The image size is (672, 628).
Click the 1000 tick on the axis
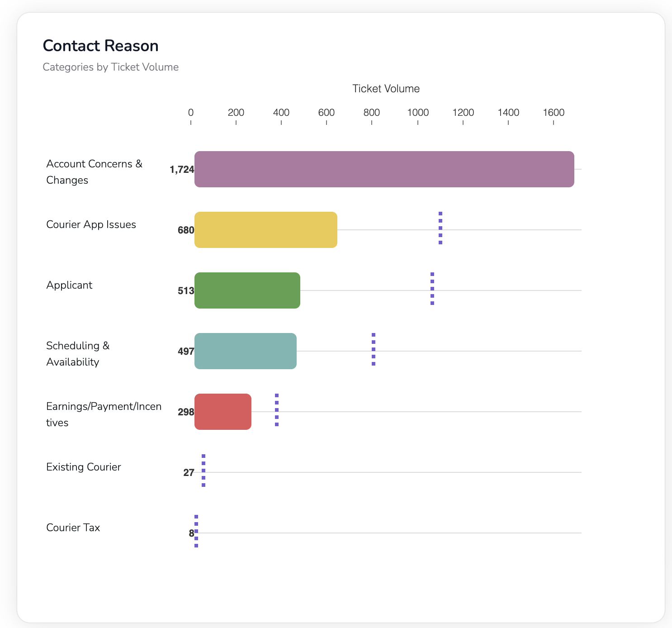click(418, 113)
